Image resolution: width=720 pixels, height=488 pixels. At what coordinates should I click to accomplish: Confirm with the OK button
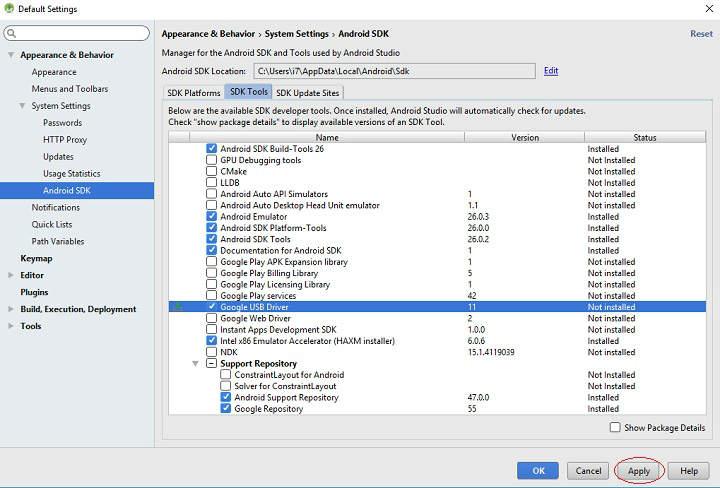coord(538,471)
